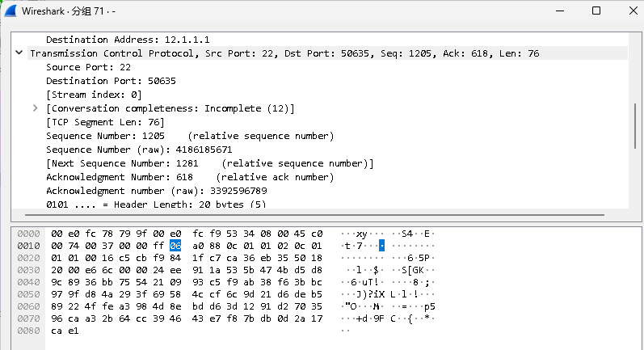Click hex offset 0010 in bytes pane
644x350 pixels.
pyautogui.click(x=28, y=246)
